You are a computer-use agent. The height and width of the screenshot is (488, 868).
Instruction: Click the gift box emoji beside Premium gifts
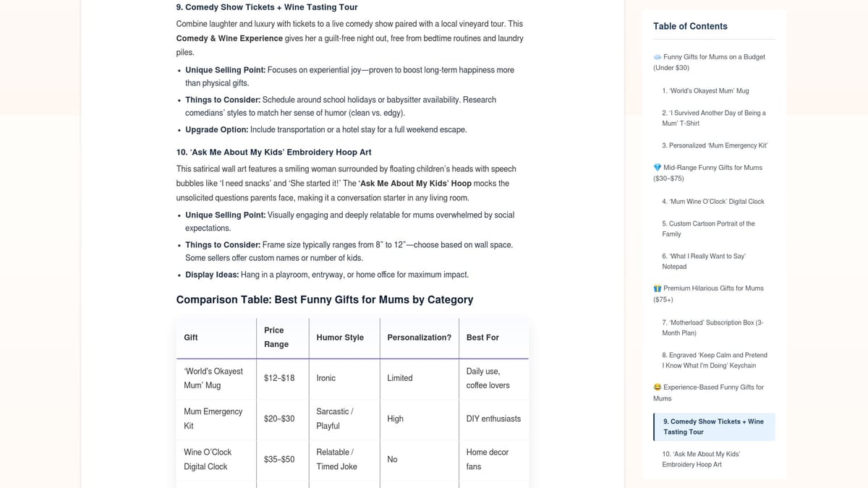[658, 288]
